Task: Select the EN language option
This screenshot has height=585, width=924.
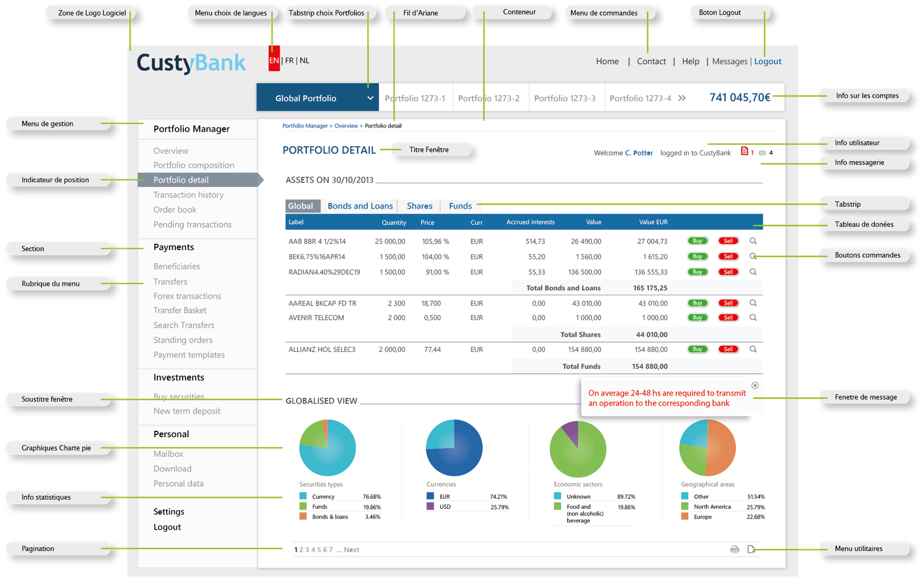Action: 274,61
